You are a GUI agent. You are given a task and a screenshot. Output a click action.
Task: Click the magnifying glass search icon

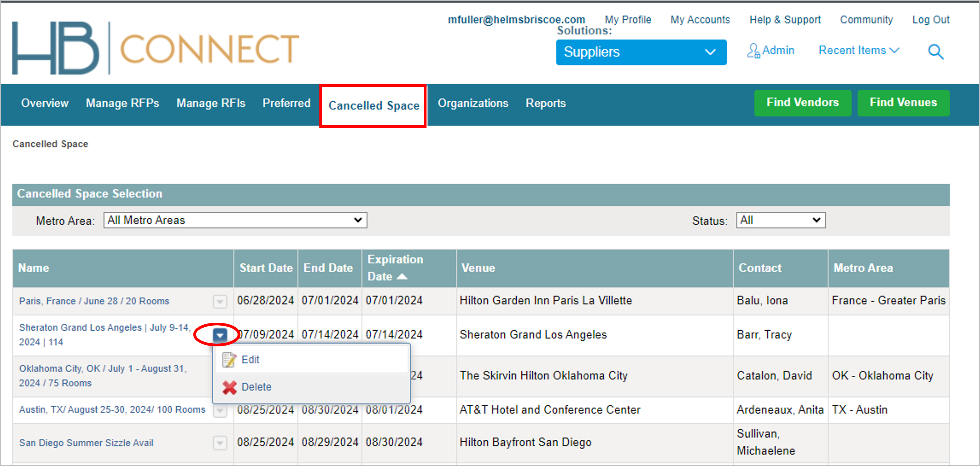tap(936, 51)
